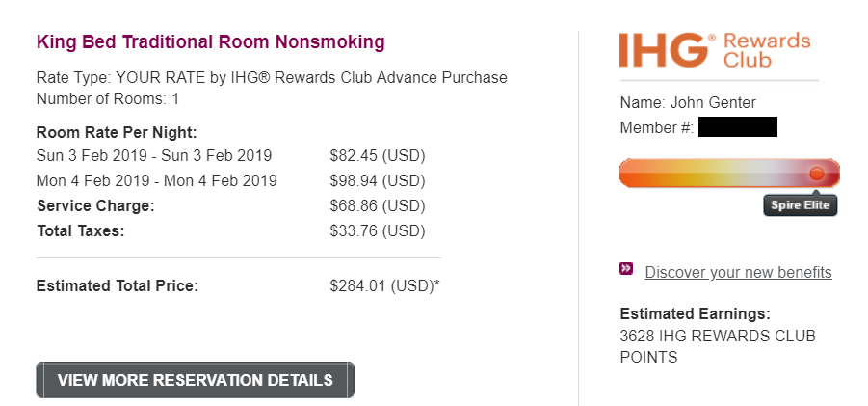Click the Rate Type advance purchase text
The height and width of the screenshot is (406, 868).
pyautogui.click(x=271, y=77)
